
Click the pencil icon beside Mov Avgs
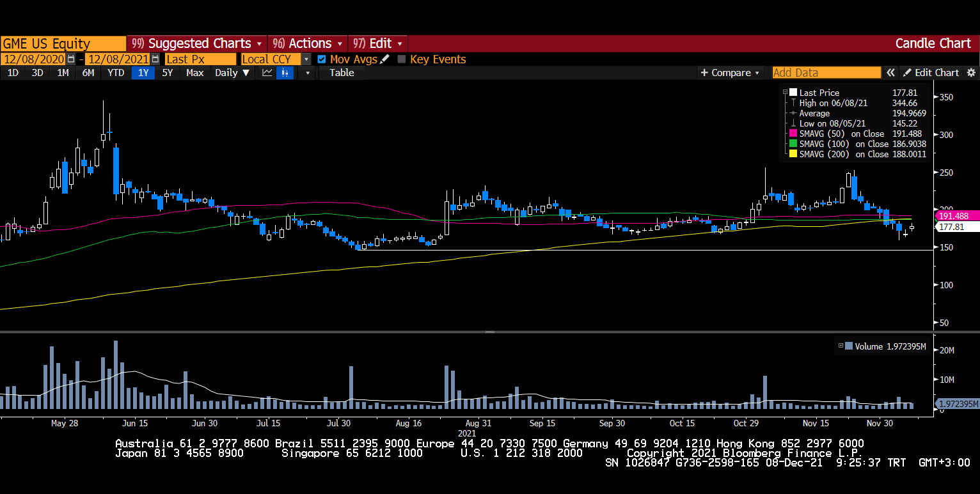pos(384,59)
